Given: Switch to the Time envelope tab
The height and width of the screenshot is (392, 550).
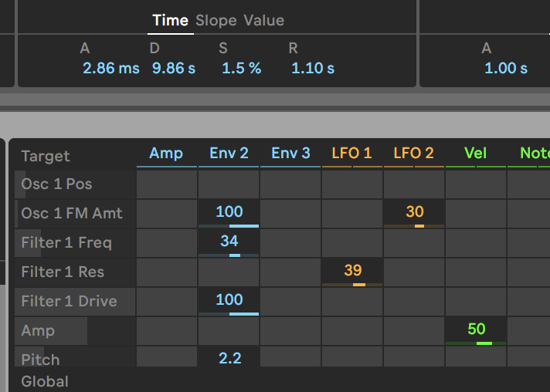Looking at the screenshot, I should 171,20.
